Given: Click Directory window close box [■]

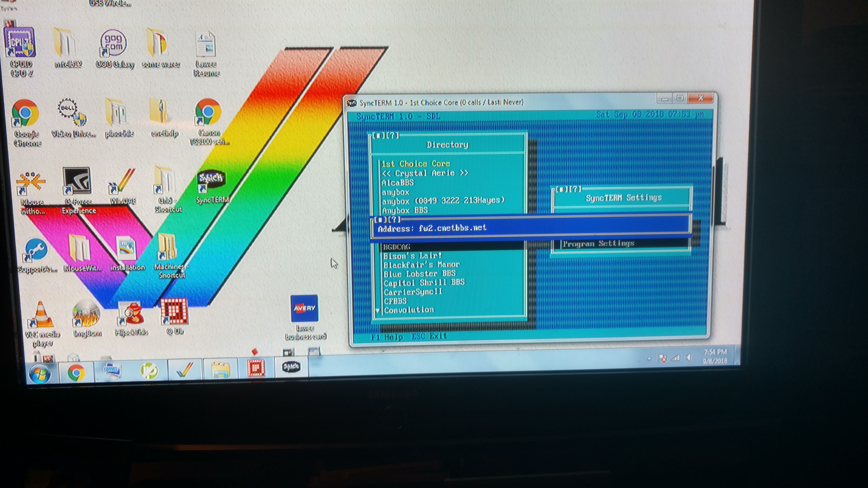Looking at the screenshot, I should (379, 136).
